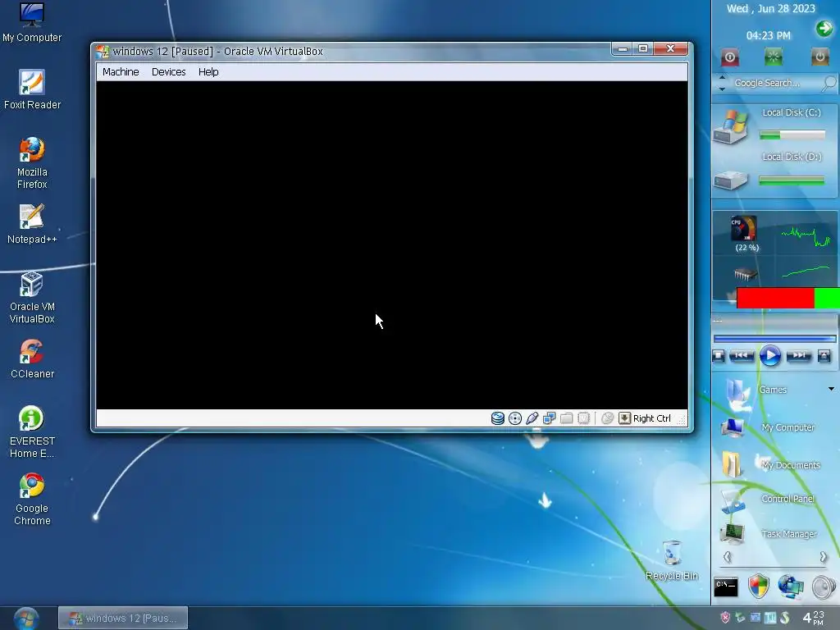
Task: Skip to previous track in media player
Action: coord(742,356)
